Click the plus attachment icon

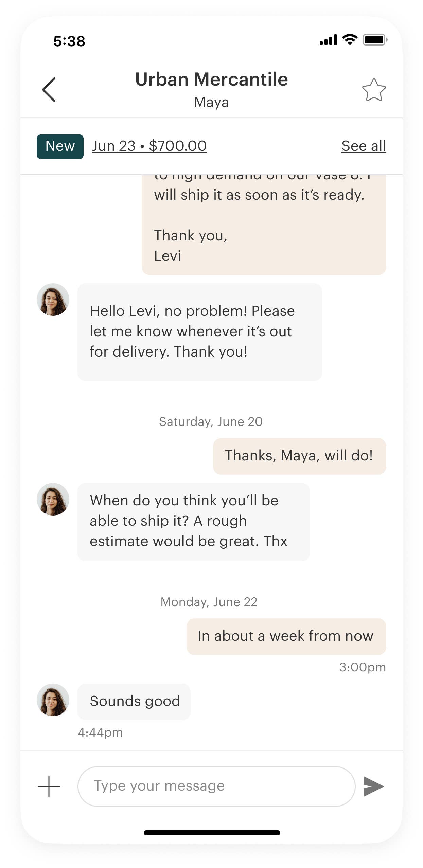click(x=49, y=786)
